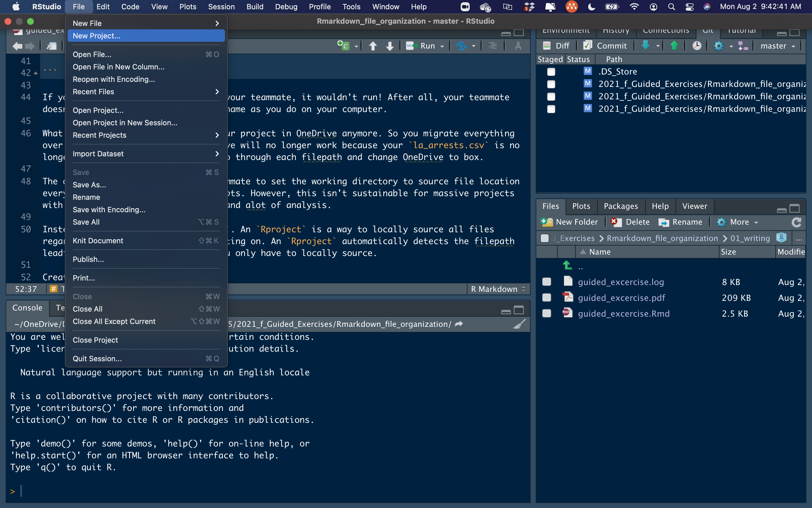Switch to the Plots tab
The width and height of the screenshot is (812, 508).
click(581, 206)
